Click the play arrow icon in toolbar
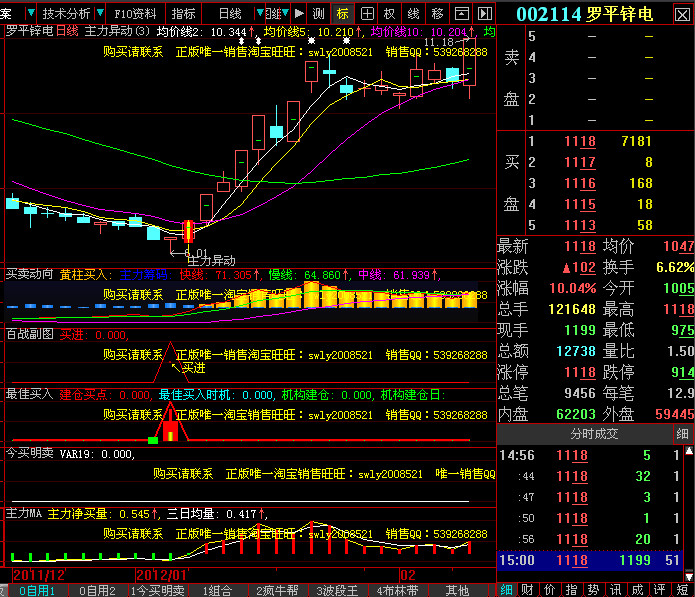The height and width of the screenshot is (597, 695). pos(299,13)
